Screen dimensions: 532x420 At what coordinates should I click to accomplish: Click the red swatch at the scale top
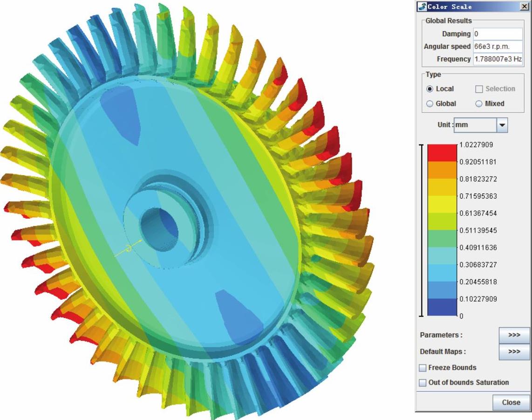coord(442,153)
